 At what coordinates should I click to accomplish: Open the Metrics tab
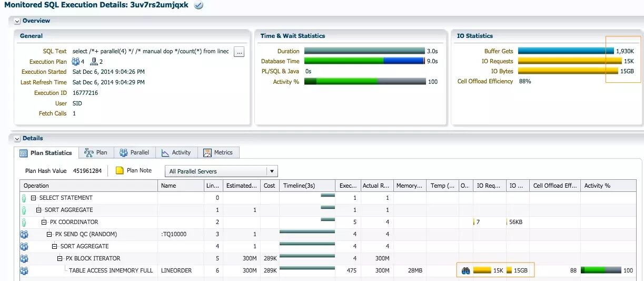click(x=218, y=153)
